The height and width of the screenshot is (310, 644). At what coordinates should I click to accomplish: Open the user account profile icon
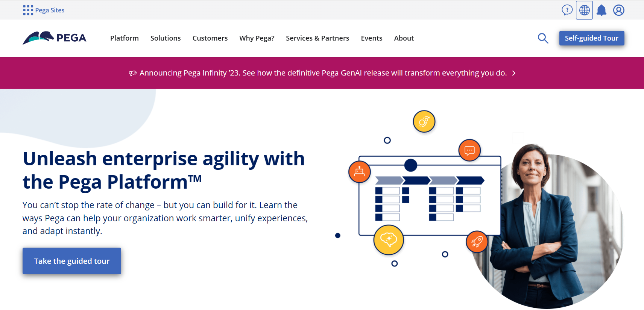coord(619,10)
